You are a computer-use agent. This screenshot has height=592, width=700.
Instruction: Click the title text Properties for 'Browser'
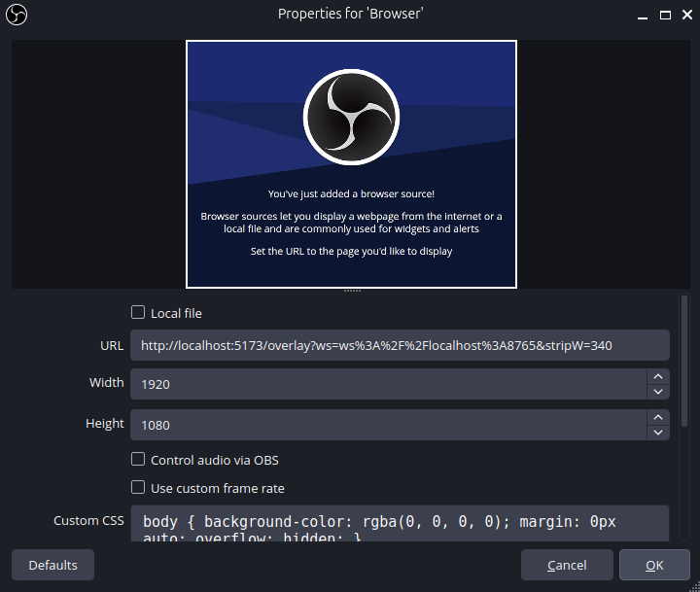350,14
